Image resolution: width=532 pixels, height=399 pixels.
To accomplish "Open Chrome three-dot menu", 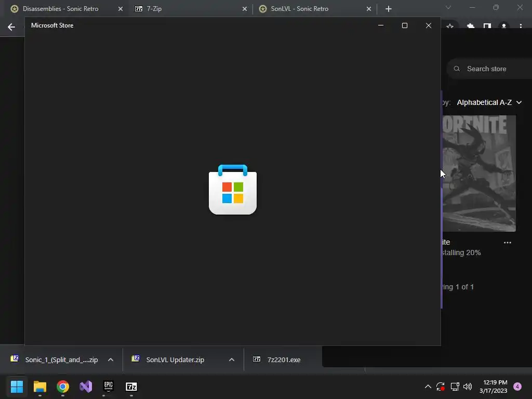I will 521,26.
